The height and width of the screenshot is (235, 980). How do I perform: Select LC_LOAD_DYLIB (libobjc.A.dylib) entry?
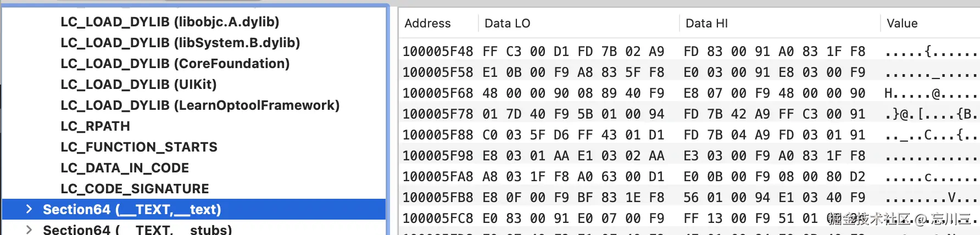click(170, 22)
